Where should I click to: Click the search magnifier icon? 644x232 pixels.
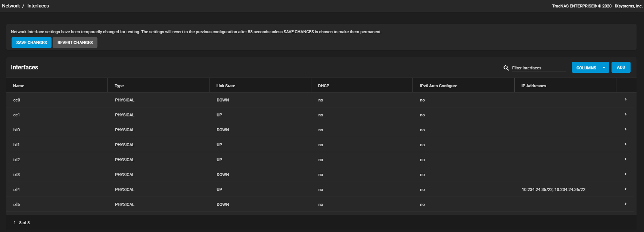point(506,68)
